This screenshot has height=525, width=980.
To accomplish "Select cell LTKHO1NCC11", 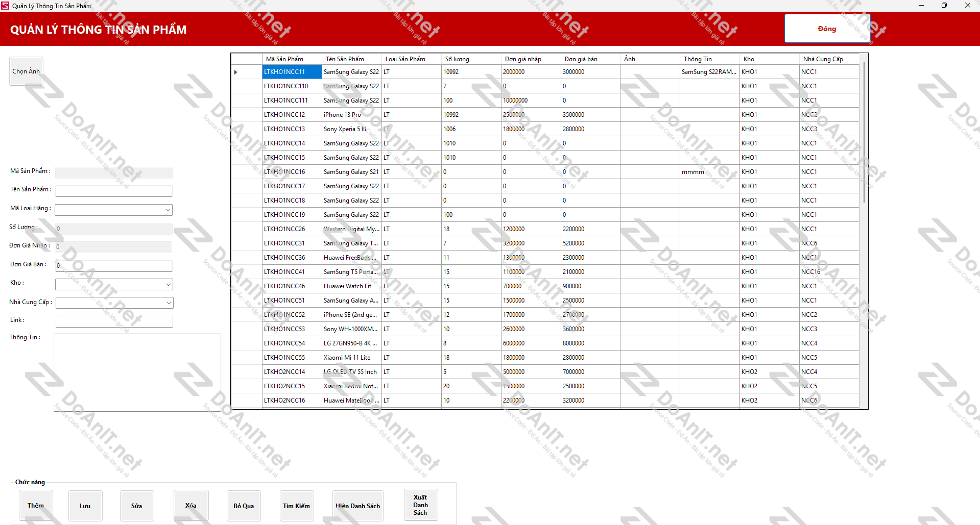I will coord(292,72).
